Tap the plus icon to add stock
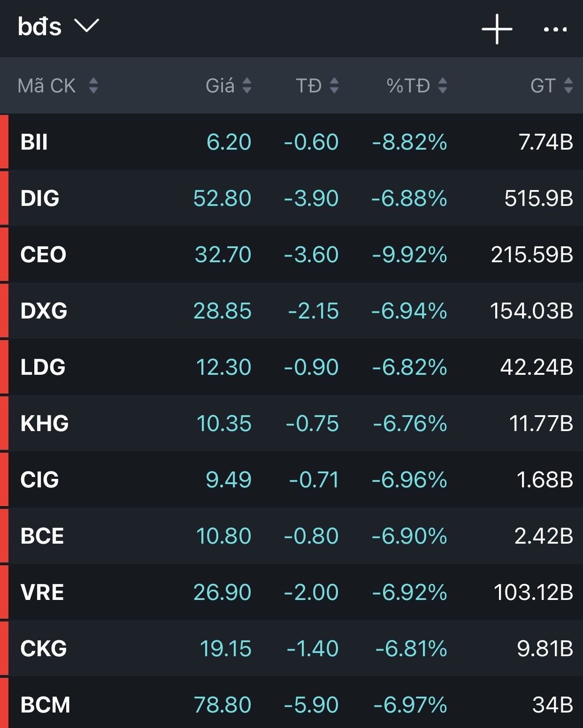 pyautogui.click(x=497, y=29)
